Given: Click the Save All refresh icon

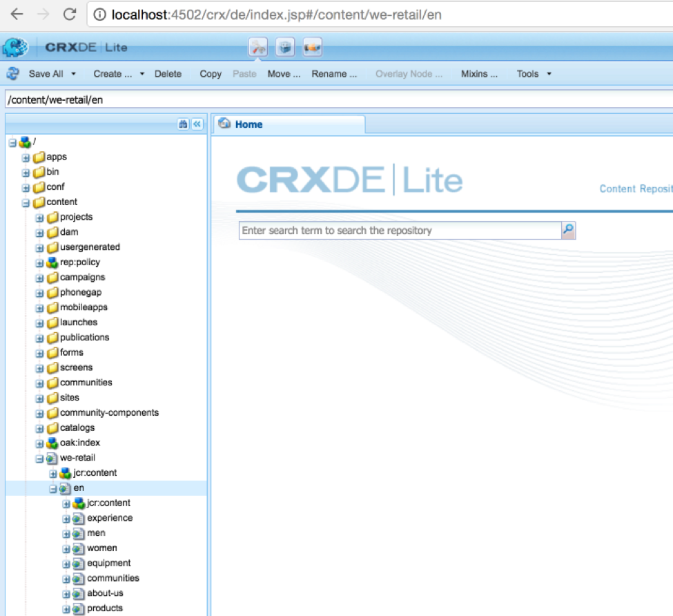Looking at the screenshot, I should click(x=12, y=74).
